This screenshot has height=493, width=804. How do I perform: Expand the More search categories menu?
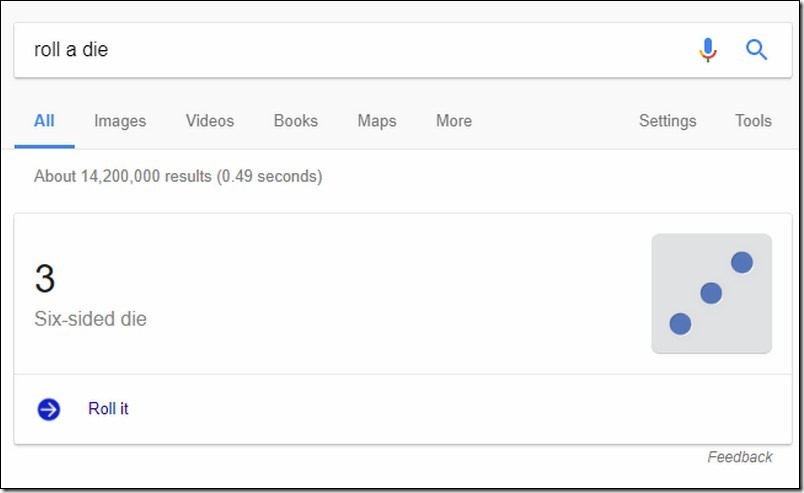[x=454, y=121]
